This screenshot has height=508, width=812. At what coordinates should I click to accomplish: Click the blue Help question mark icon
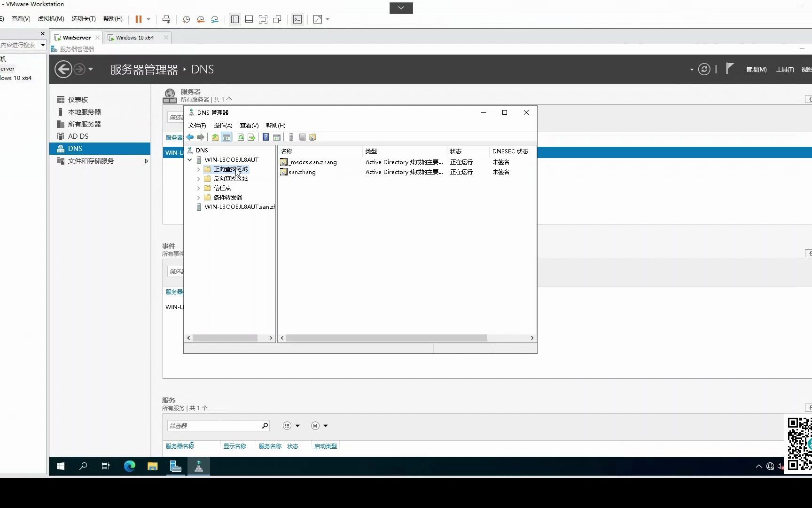pos(265,137)
